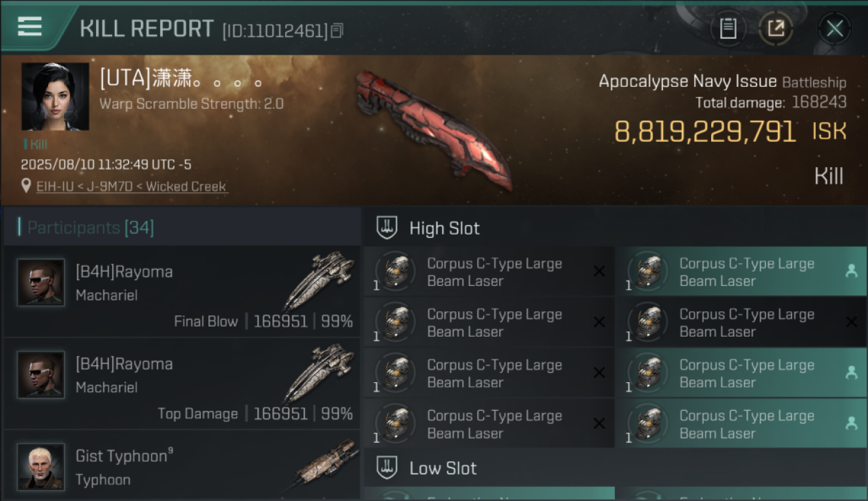This screenshot has width=868, height=501.
Task: Select Rayoma Top Damage participant entry
Action: click(181, 383)
